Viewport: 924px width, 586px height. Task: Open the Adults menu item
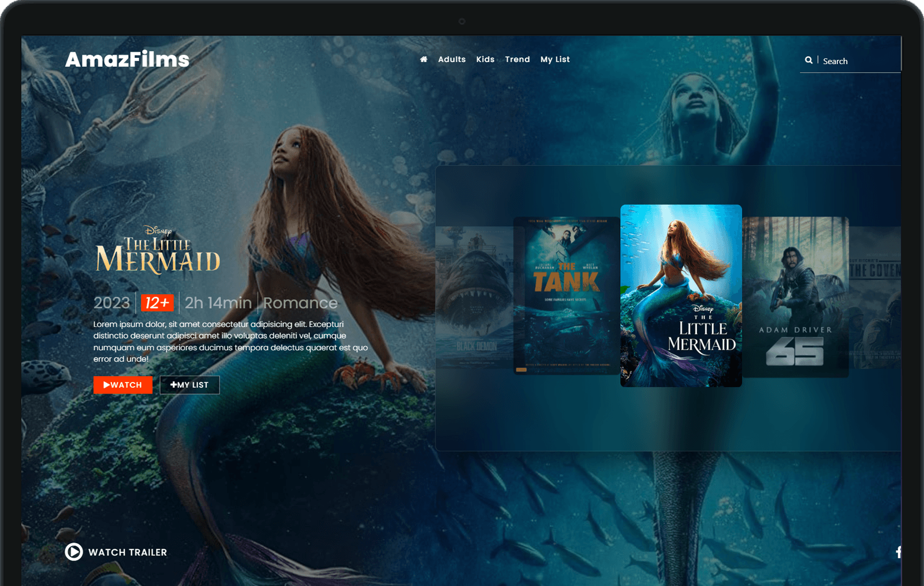pyautogui.click(x=452, y=59)
